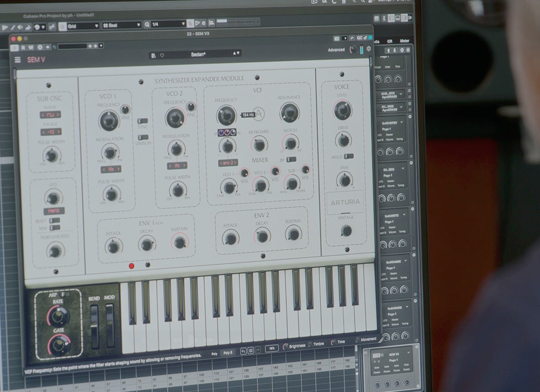Click the VCF FREQUENCY knob

226,115
